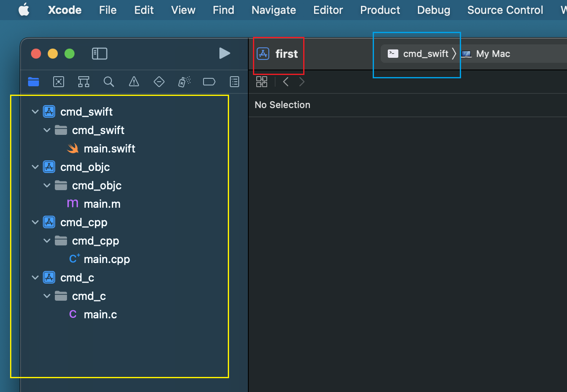Open the Find menu
Image resolution: width=567 pixels, height=392 pixels.
coord(223,10)
